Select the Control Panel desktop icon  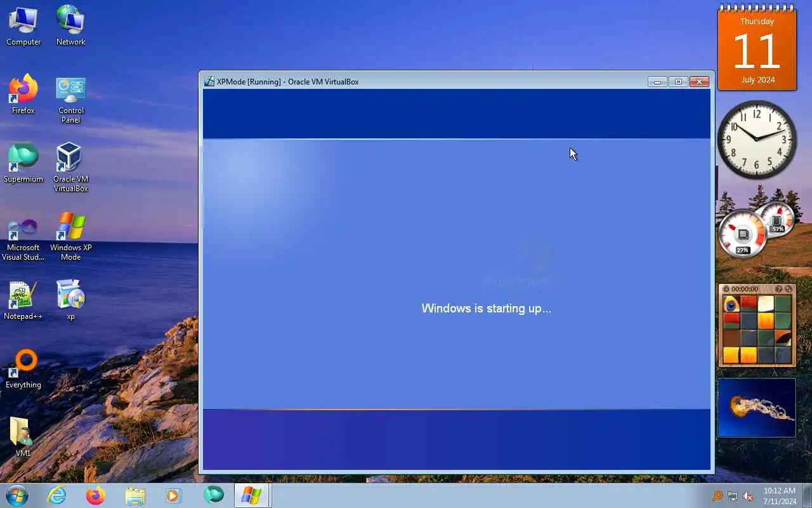(x=70, y=99)
